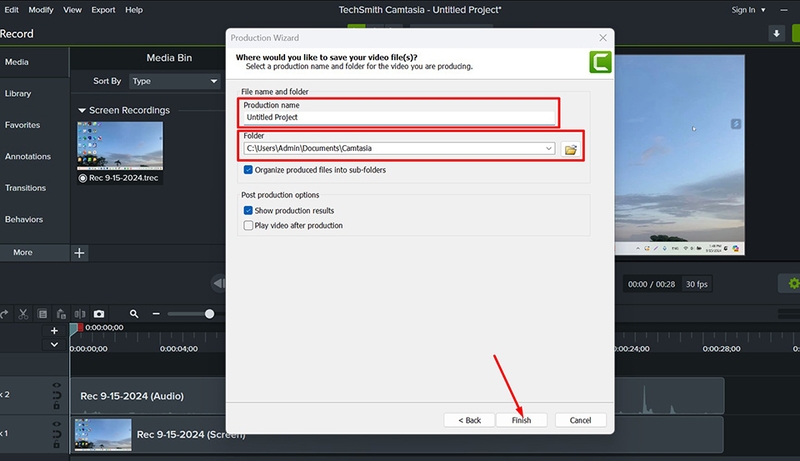This screenshot has width=800, height=461.
Task: Open the Sort By Type dropdown
Action: tap(174, 81)
